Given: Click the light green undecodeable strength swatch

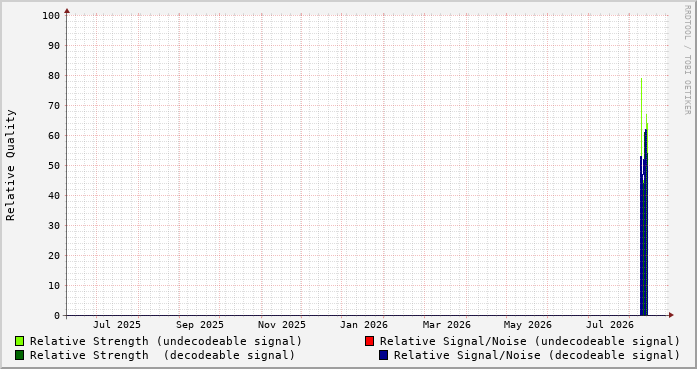Looking at the screenshot, I should pos(20,341).
